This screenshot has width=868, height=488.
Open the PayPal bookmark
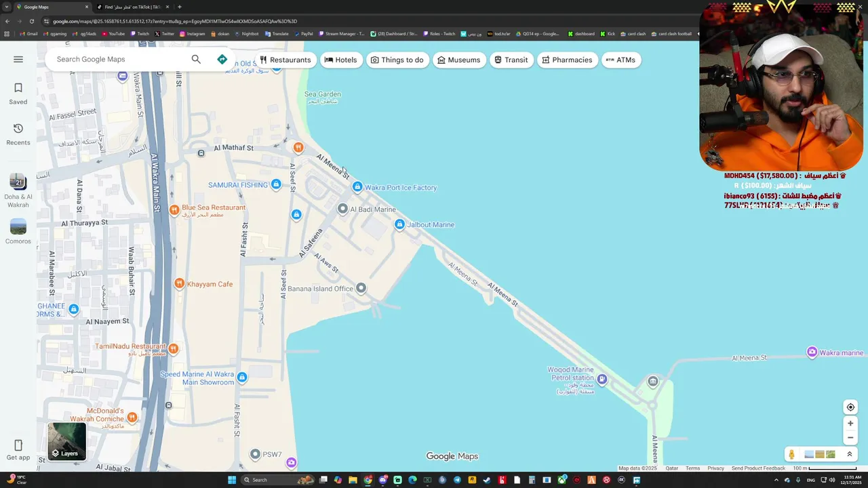(x=303, y=34)
